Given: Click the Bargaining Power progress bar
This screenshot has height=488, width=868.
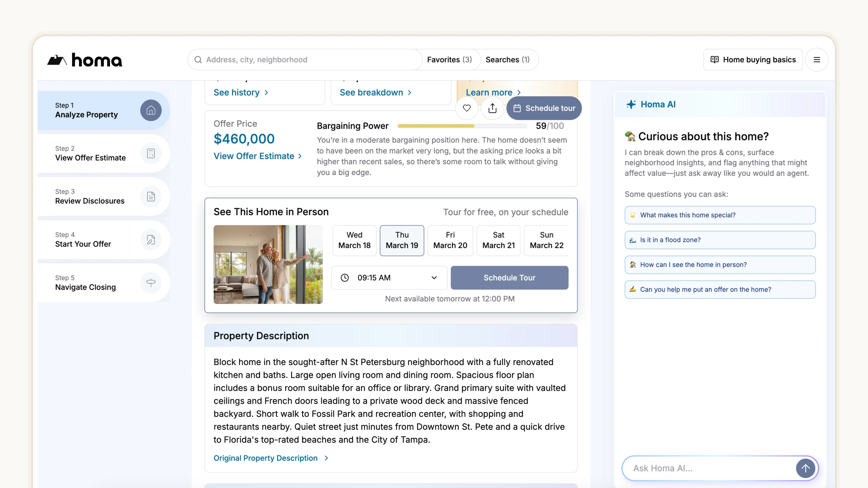Looking at the screenshot, I should (462, 126).
